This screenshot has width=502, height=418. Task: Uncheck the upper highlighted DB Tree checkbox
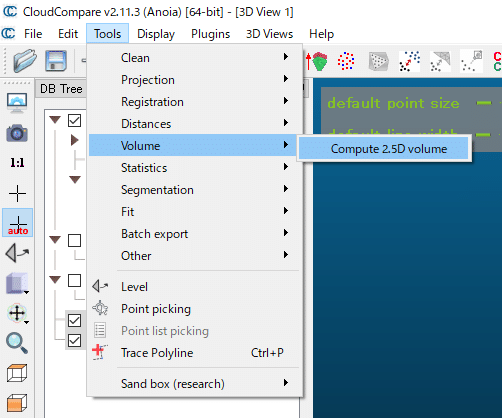(x=74, y=320)
